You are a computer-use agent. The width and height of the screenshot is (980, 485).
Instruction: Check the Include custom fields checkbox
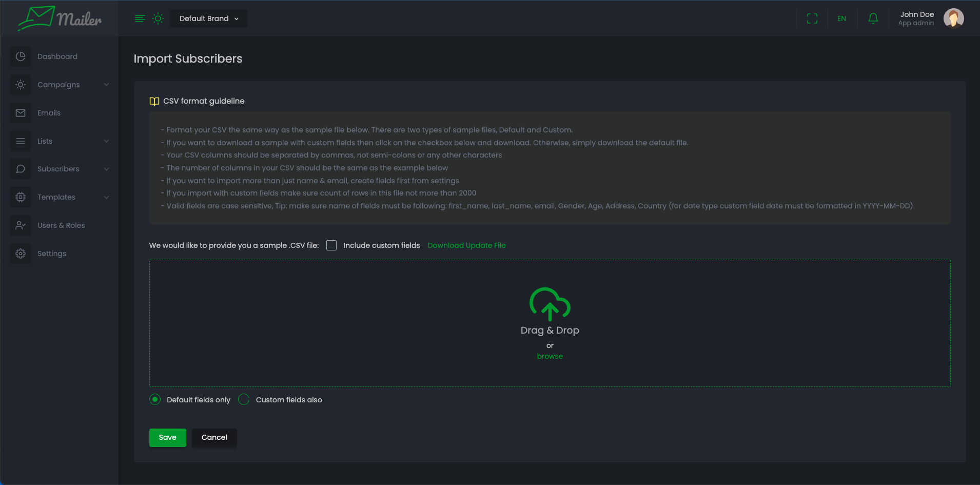(331, 245)
